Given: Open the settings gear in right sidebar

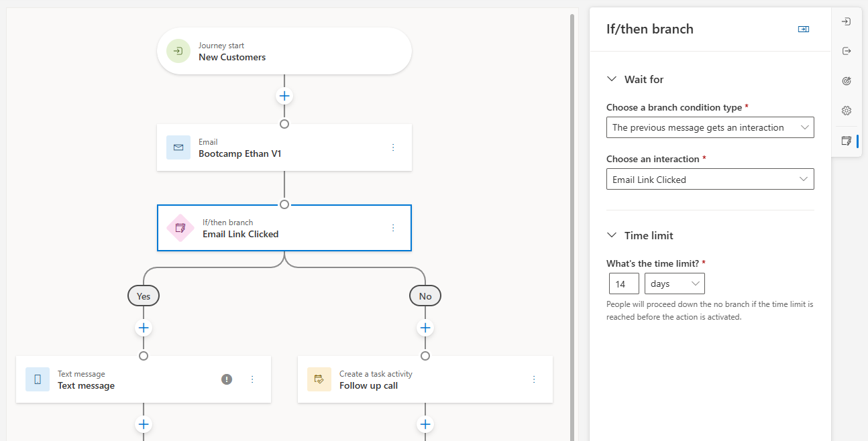Looking at the screenshot, I should [847, 111].
